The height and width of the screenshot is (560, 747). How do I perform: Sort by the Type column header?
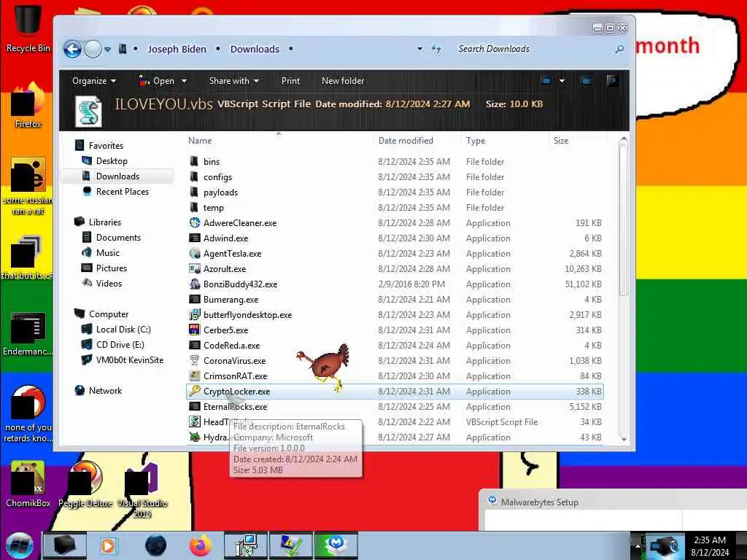(x=476, y=141)
